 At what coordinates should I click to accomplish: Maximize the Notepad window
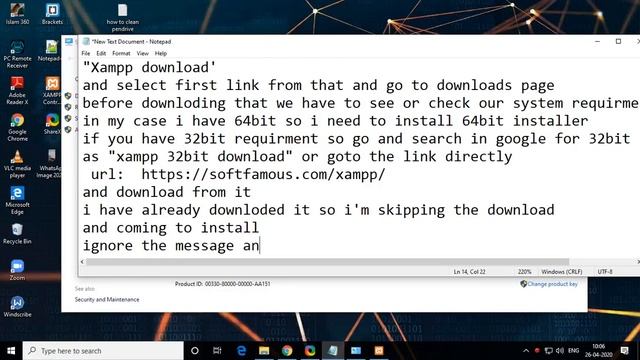618,41
